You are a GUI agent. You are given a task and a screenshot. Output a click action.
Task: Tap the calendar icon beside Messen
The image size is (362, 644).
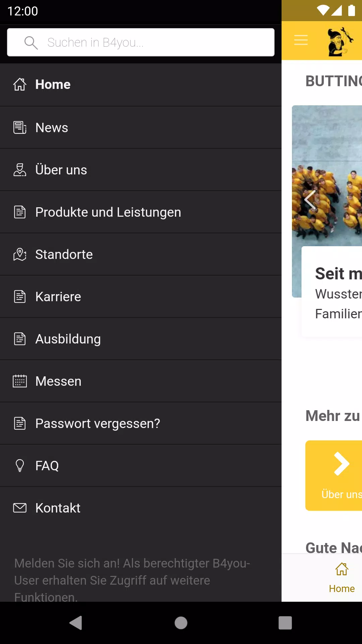pyautogui.click(x=20, y=381)
